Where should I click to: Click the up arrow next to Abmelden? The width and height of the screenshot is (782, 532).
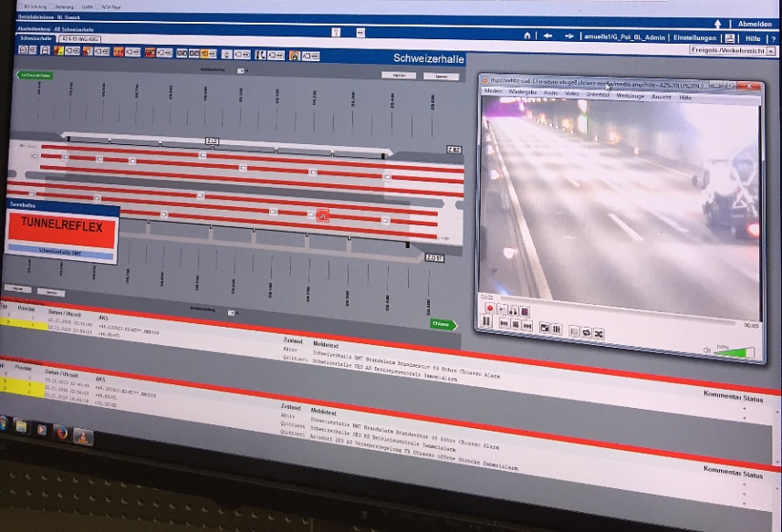point(717,24)
